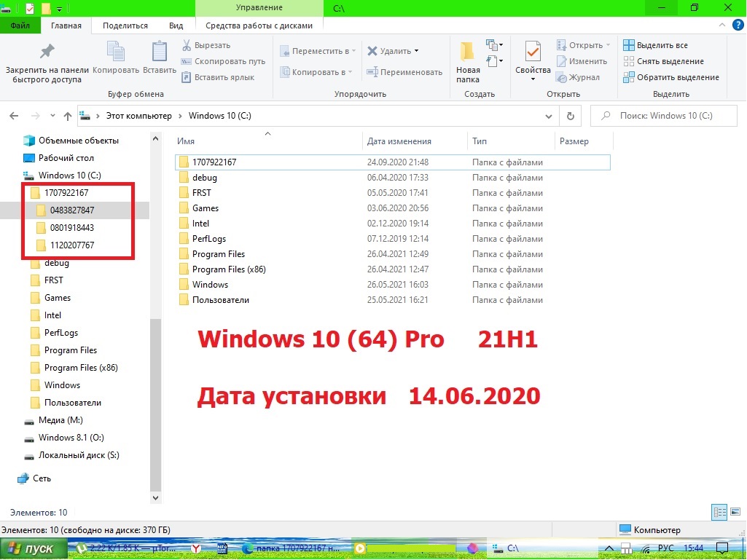Click navigation pane scroll up arrow
The height and width of the screenshot is (560, 747).
coord(155,138)
